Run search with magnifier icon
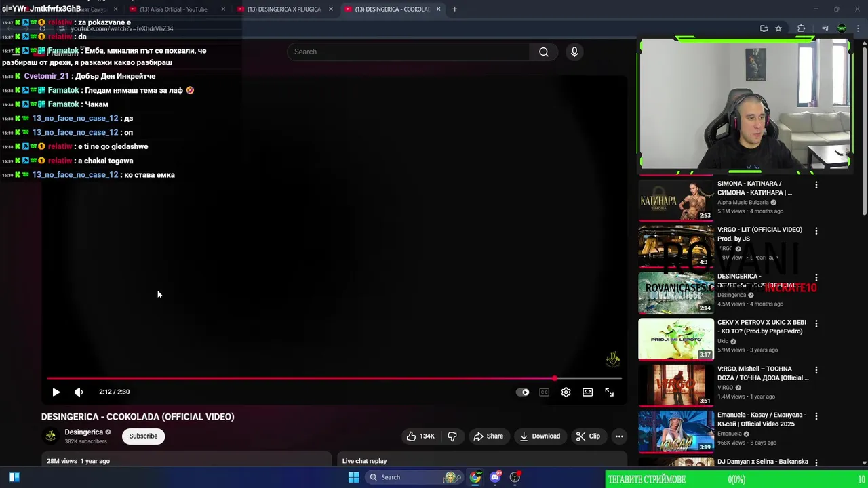This screenshot has height=488, width=868. tap(544, 52)
